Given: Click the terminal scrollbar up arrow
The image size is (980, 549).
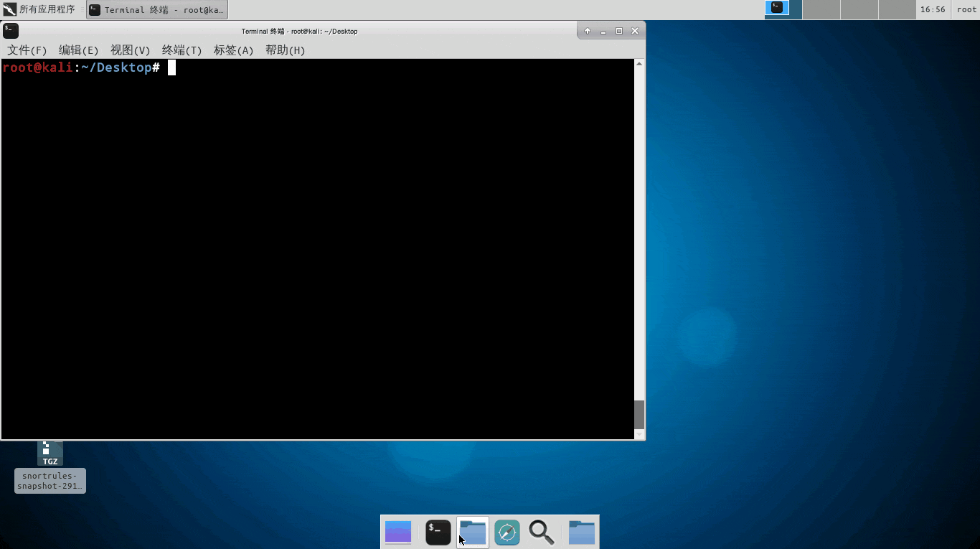Looking at the screenshot, I should point(639,64).
